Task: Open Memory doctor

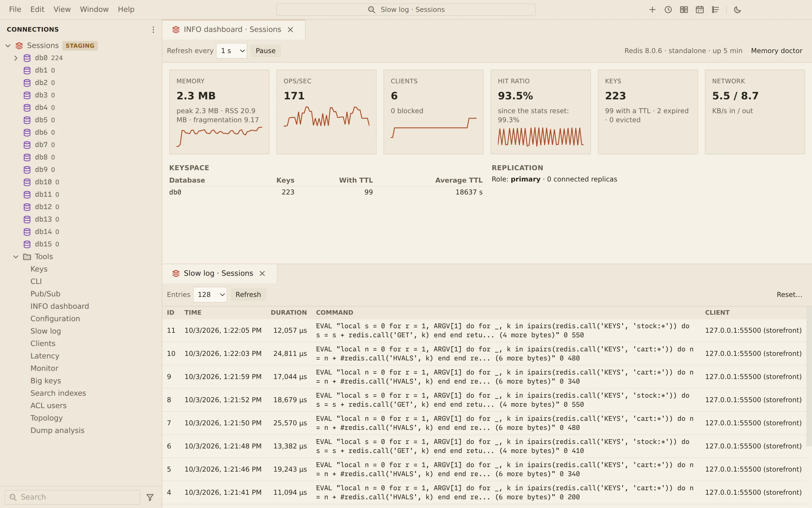Action: point(776,51)
